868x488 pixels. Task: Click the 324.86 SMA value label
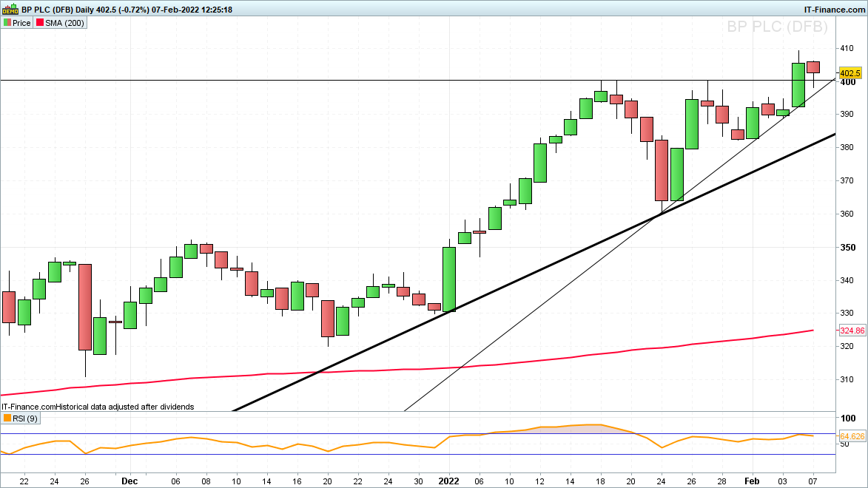click(852, 331)
